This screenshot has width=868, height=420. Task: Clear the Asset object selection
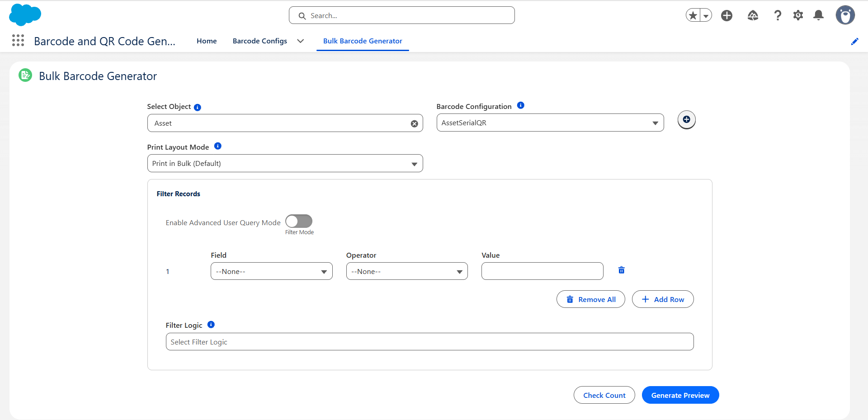(415, 124)
